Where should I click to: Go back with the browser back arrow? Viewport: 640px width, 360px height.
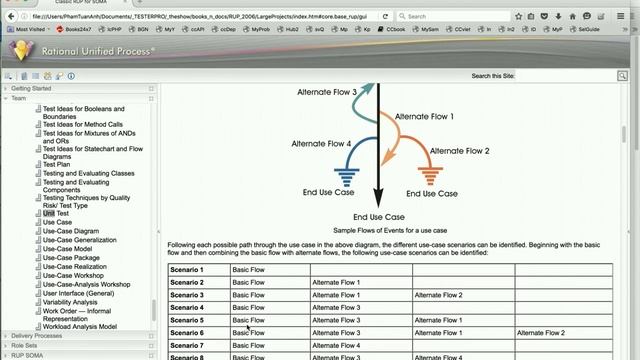(11, 16)
